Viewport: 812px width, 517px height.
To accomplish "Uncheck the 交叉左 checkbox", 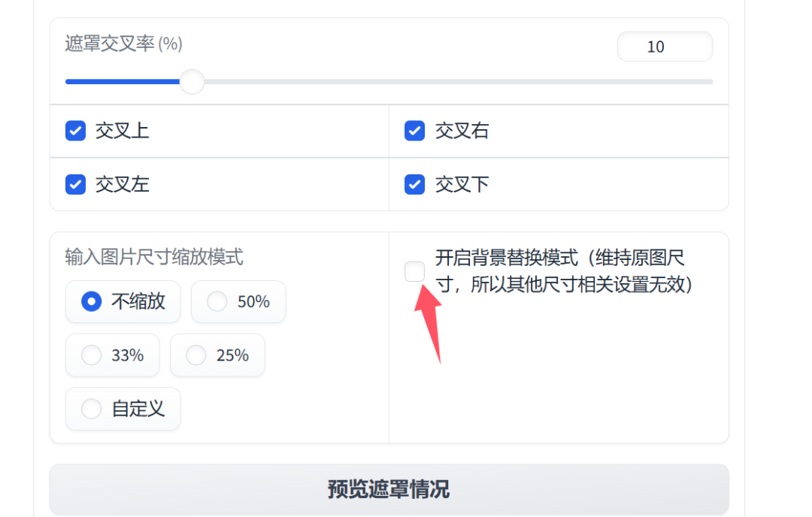I will point(76,184).
